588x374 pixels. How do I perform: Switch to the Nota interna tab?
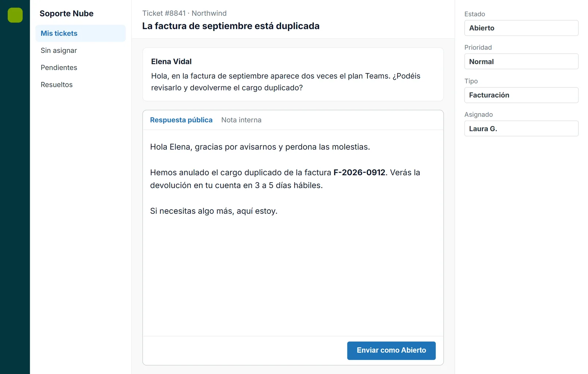(241, 120)
